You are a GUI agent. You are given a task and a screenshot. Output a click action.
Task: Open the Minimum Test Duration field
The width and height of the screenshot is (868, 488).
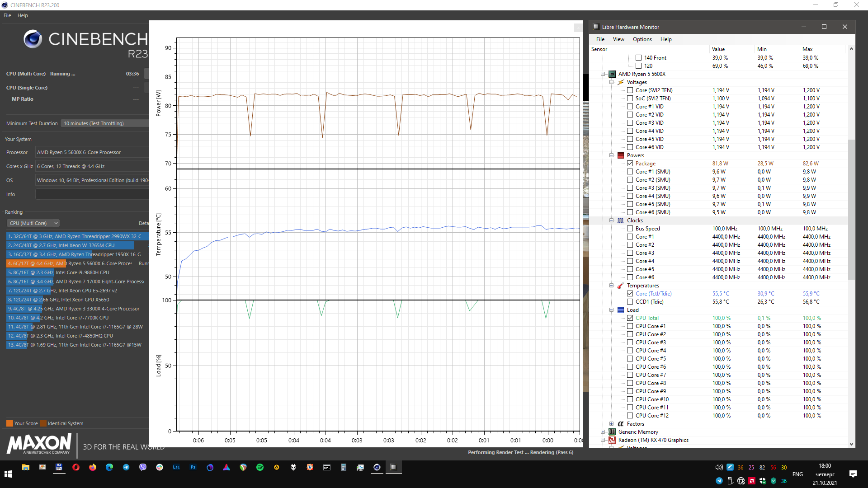tap(105, 123)
